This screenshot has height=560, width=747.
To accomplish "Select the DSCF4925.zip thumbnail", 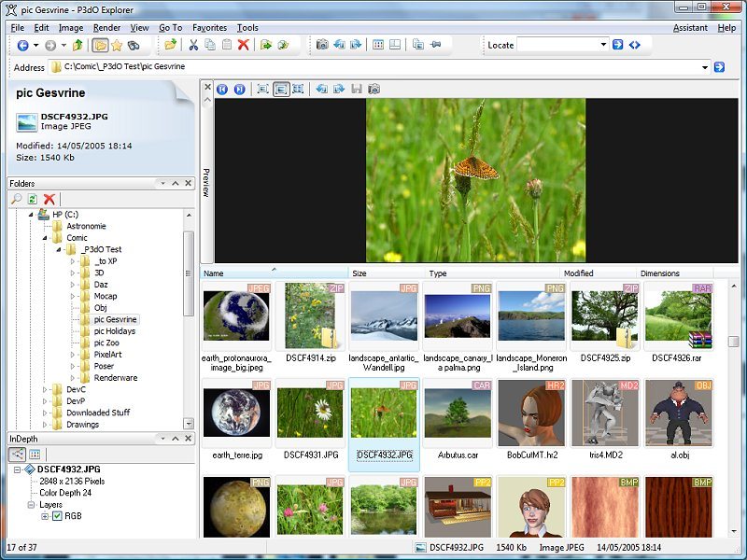I will point(603,314).
